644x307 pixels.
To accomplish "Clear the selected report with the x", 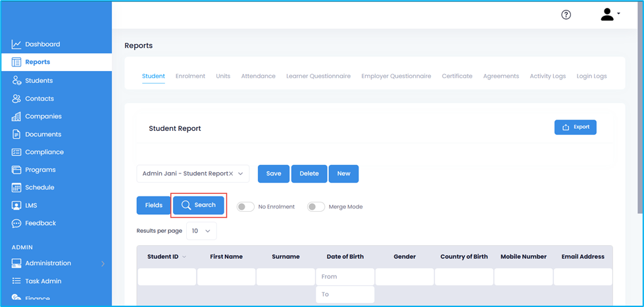I will [231, 174].
